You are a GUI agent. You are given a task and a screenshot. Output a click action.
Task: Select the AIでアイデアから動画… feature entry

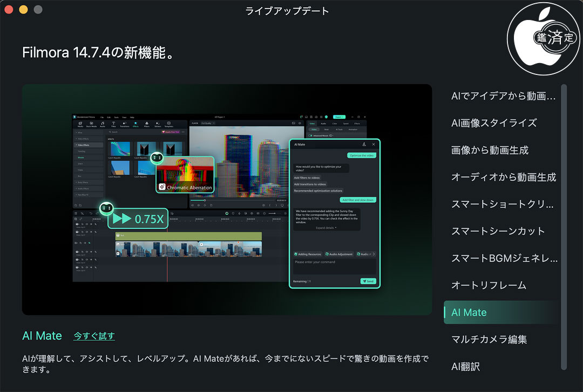[x=503, y=96]
